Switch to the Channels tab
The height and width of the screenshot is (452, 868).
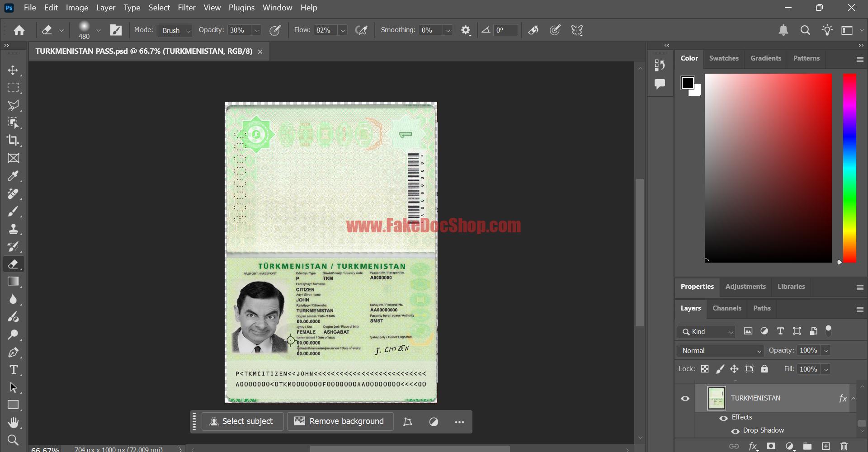pos(727,308)
